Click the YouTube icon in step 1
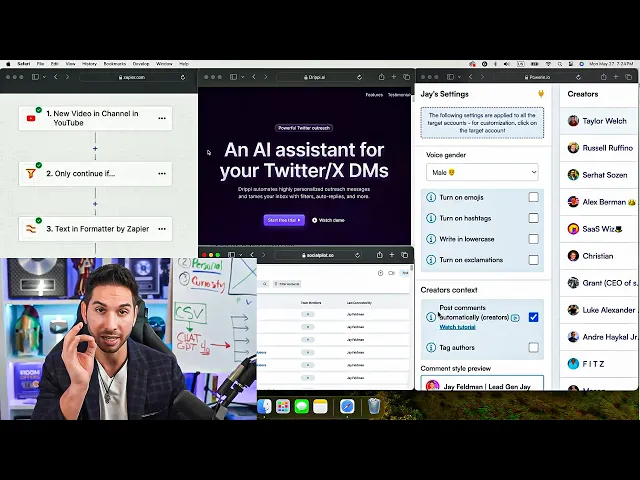Screen dimensions: 640x480 tap(31, 118)
